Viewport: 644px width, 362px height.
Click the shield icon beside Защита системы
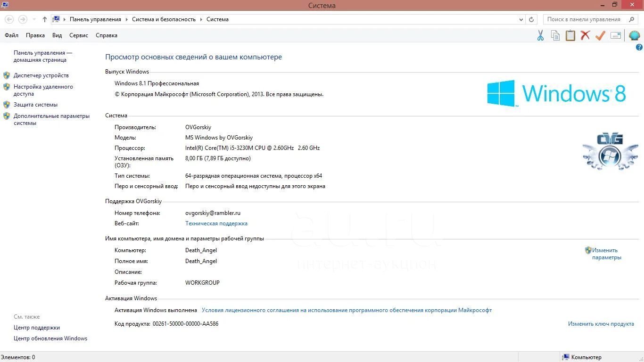(7, 105)
